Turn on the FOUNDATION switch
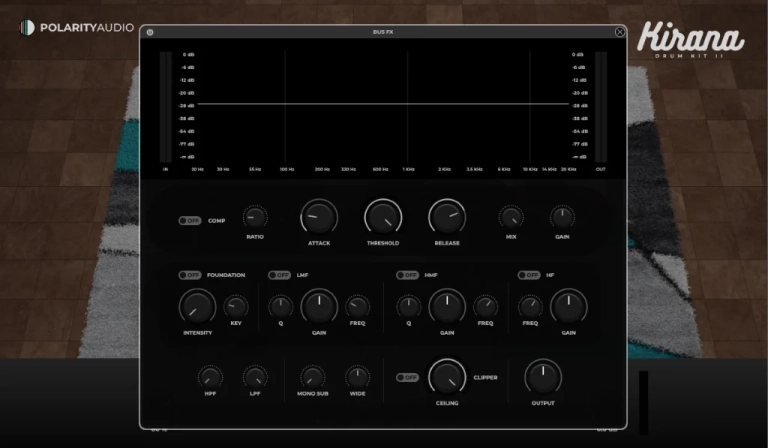Viewport: 768px width, 448px height. pos(190,275)
